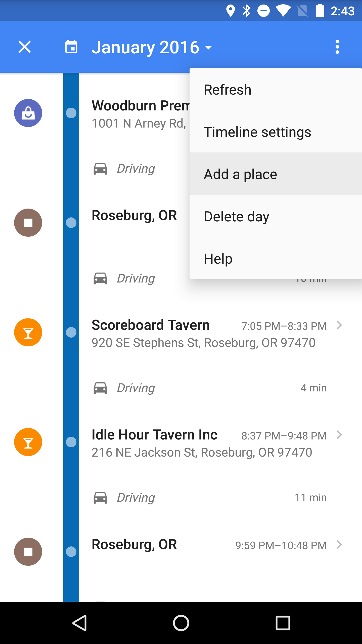
Task: Tap the purple shopping bag place icon
Action: pos(28,113)
